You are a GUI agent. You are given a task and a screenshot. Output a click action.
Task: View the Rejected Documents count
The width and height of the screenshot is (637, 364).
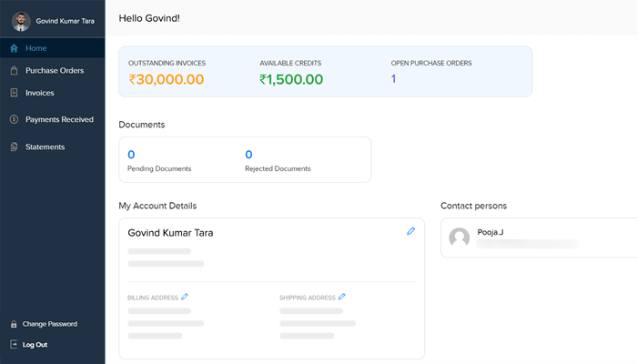pos(248,155)
